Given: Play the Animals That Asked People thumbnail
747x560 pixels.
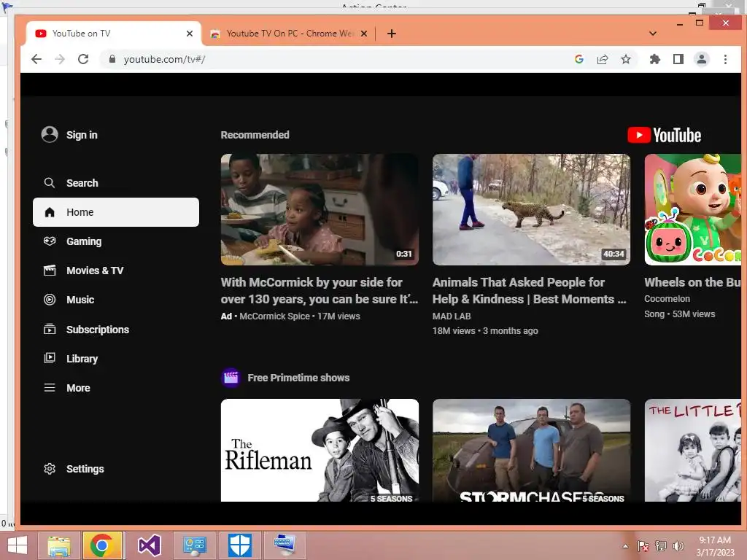Looking at the screenshot, I should [531, 209].
